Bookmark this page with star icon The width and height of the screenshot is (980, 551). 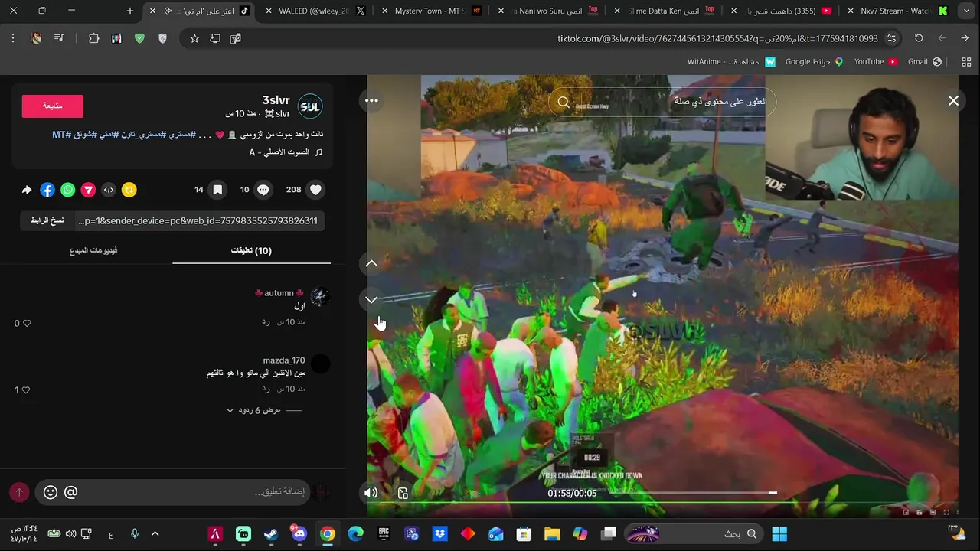pos(194,38)
